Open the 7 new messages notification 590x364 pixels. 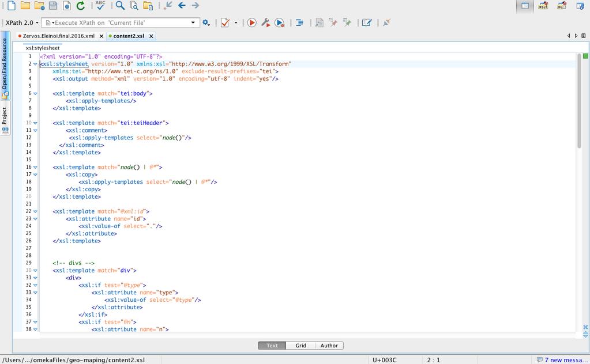click(x=562, y=360)
